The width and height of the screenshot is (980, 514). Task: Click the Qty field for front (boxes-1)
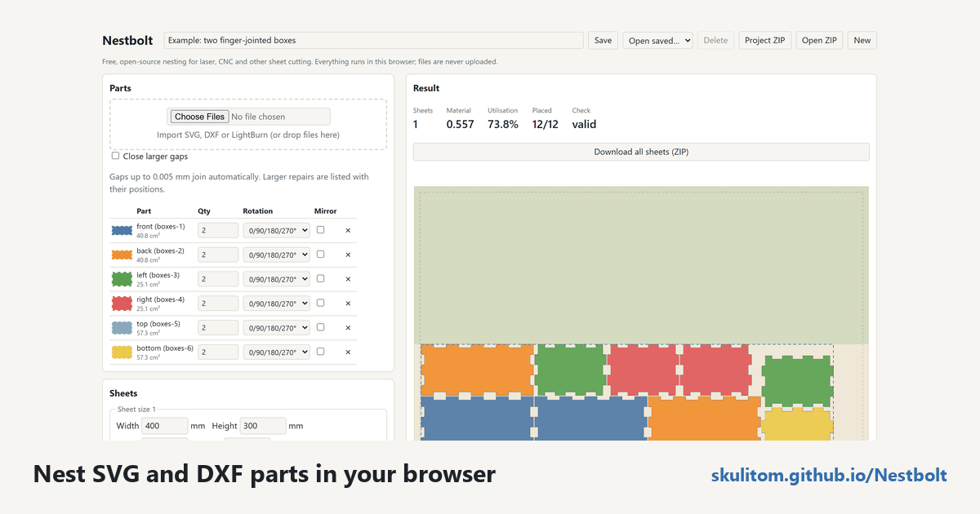tap(218, 231)
